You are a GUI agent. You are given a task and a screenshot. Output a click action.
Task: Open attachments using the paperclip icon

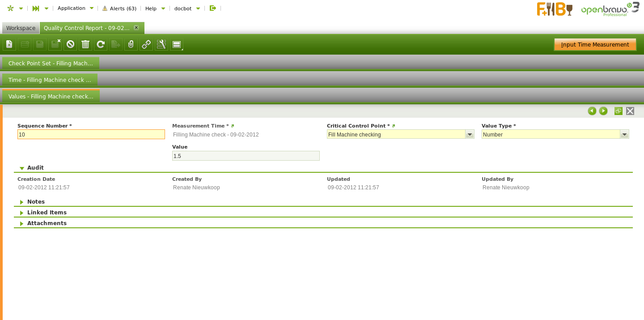coord(131,44)
